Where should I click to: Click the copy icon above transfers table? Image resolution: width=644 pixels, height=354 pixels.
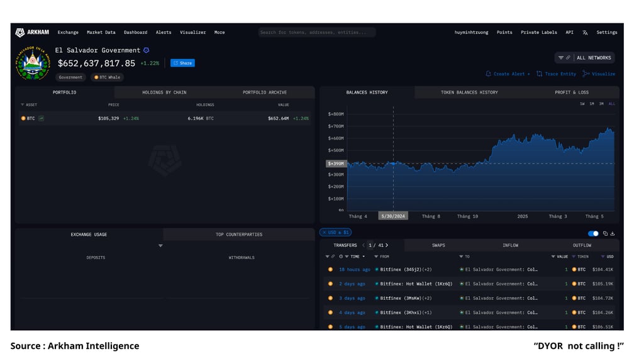pos(605,233)
